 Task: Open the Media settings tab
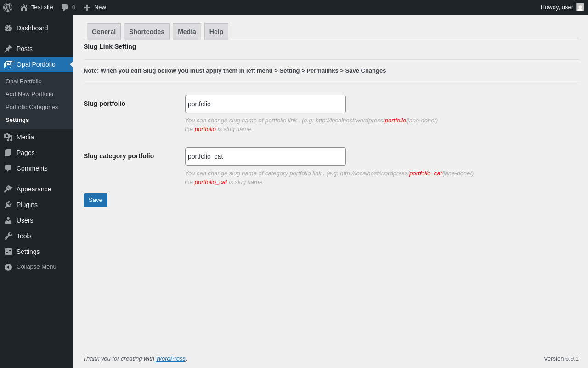pos(187,32)
